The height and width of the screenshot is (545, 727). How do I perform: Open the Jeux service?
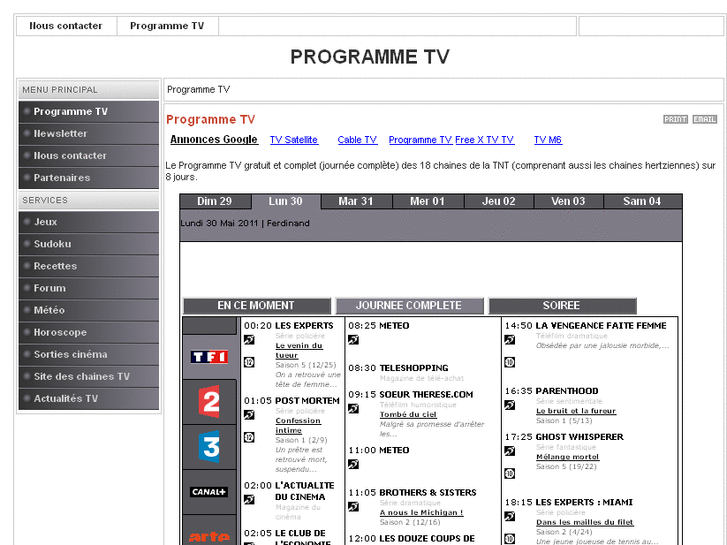pyautogui.click(x=89, y=222)
